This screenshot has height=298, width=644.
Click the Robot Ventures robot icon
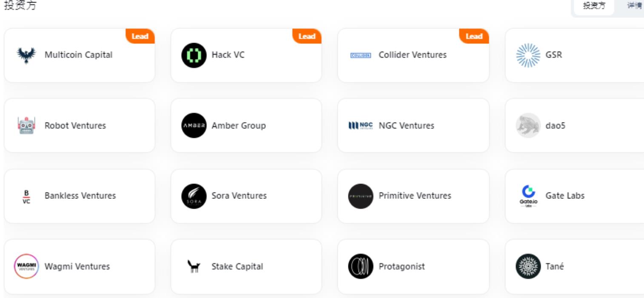[x=26, y=126]
